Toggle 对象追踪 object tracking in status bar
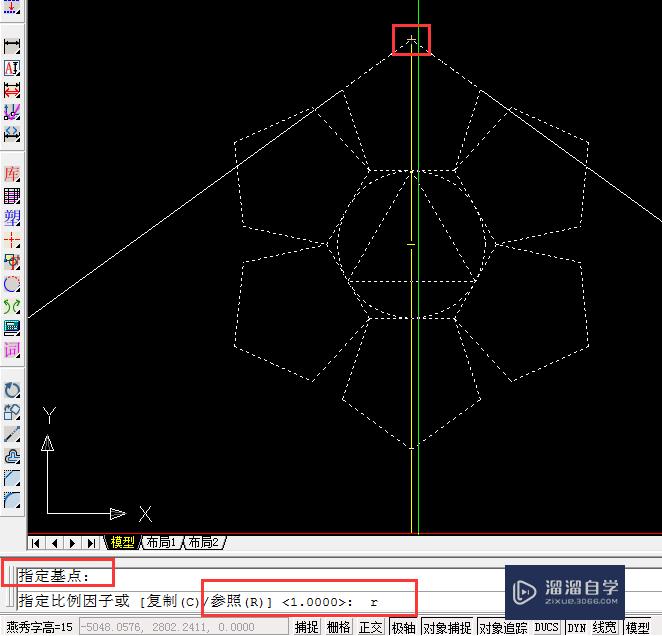Screen dimensions: 662x636 tap(503, 627)
